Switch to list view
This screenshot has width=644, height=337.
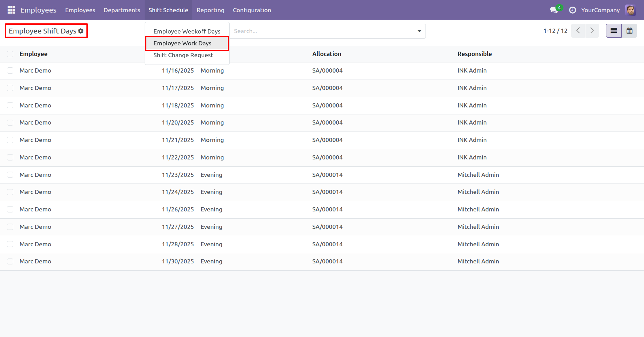coord(614,31)
